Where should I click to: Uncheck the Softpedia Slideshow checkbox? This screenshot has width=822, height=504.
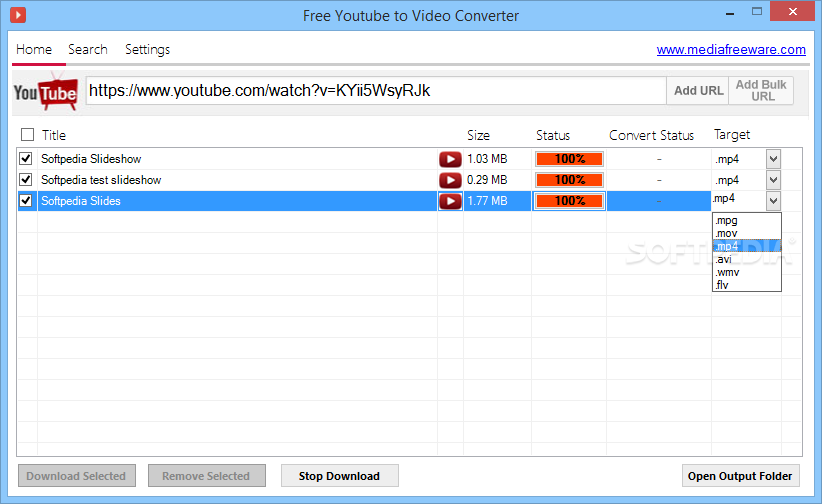click(x=26, y=158)
